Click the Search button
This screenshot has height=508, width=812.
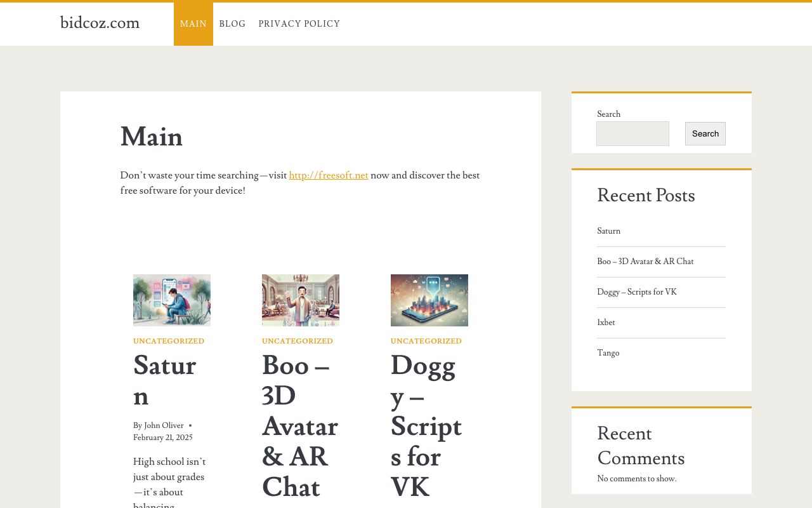click(x=705, y=133)
